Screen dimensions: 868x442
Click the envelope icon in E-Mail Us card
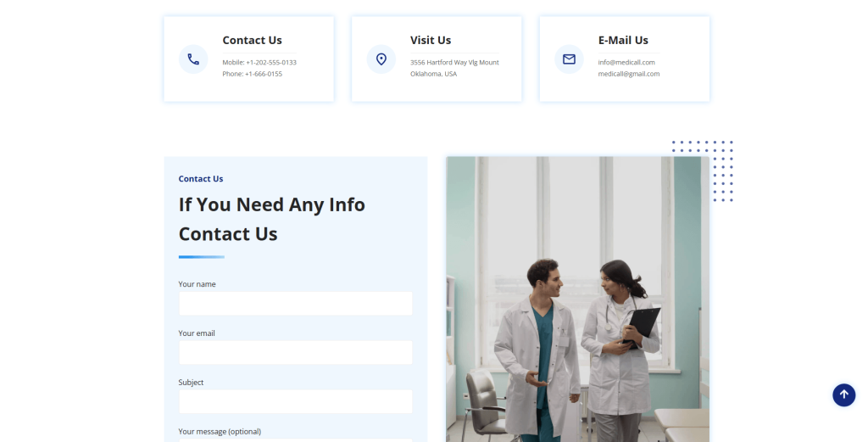coord(569,59)
